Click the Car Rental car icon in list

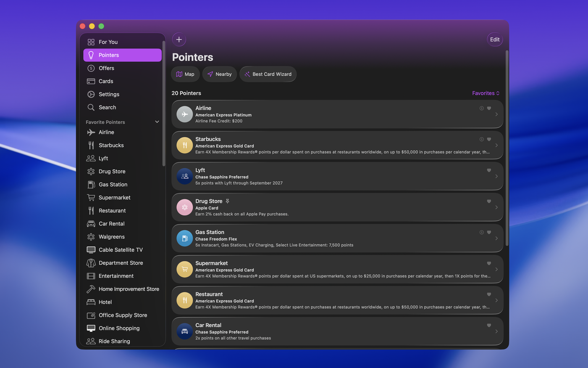pos(184,331)
